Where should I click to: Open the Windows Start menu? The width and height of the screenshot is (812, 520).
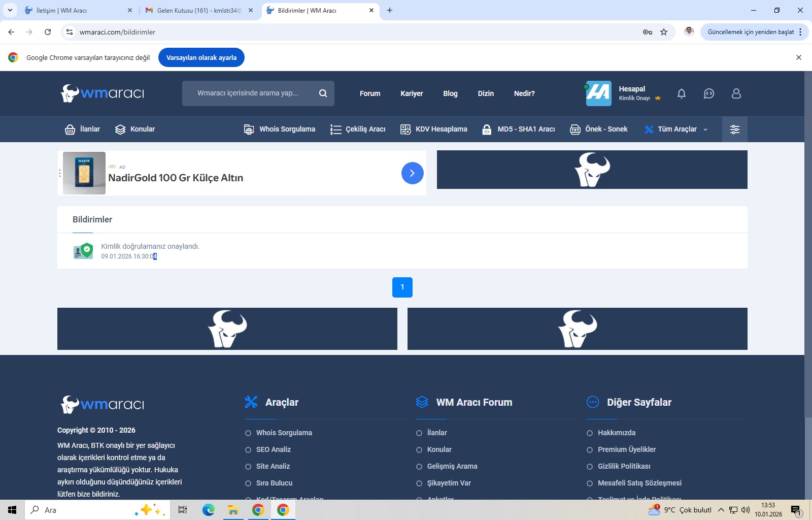click(12, 510)
